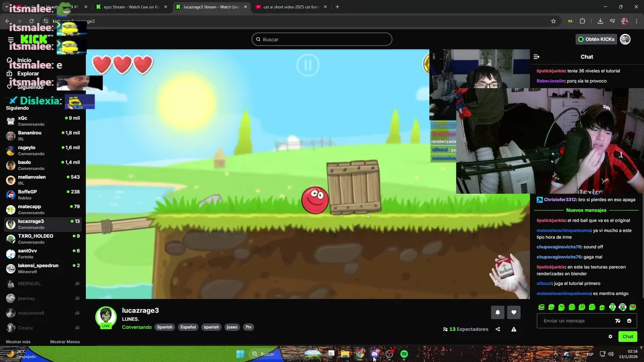Image resolution: width=644 pixels, height=362 pixels.
Task: Open matecapp channel in following list
Action: [43, 209]
